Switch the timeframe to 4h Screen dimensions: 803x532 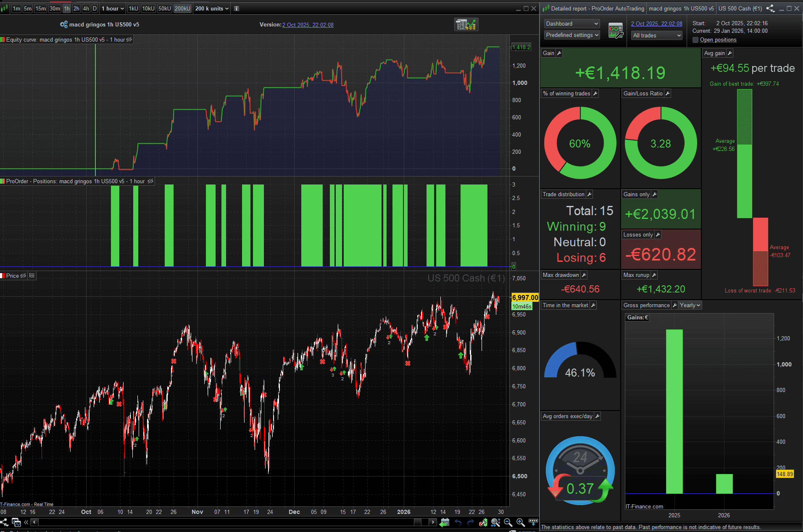tap(86, 8)
